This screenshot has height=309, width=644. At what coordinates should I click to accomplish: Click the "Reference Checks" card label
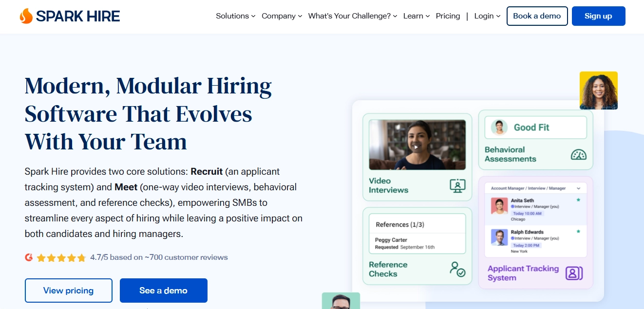388,269
